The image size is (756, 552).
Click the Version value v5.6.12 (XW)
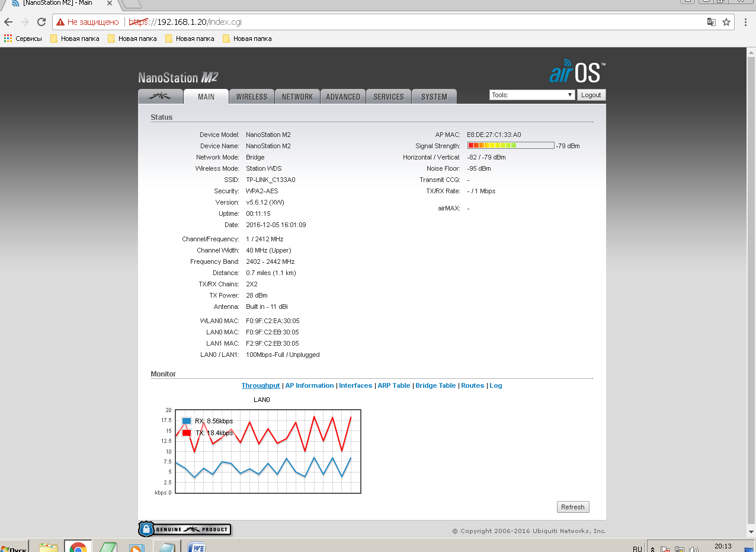pyautogui.click(x=266, y=202)
